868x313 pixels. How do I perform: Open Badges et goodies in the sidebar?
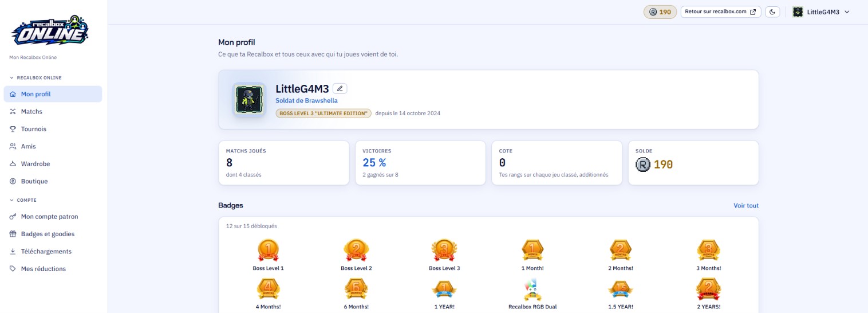point(53,234)
